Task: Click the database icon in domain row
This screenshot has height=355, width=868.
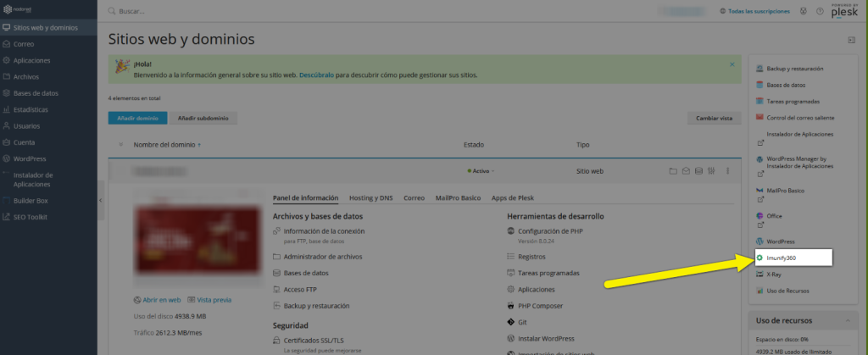Action: pyautogui.click(x=698, y=170)
